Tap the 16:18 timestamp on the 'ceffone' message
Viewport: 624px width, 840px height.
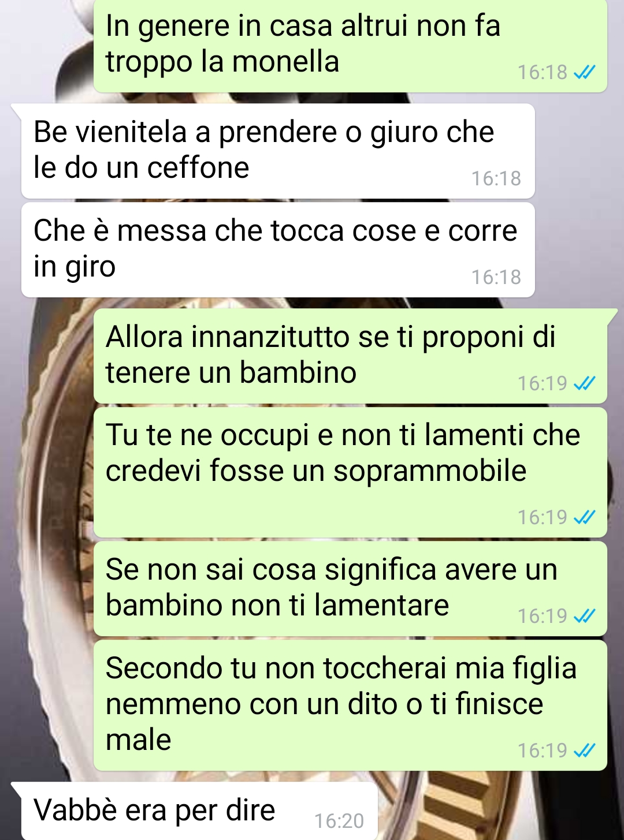496,179
